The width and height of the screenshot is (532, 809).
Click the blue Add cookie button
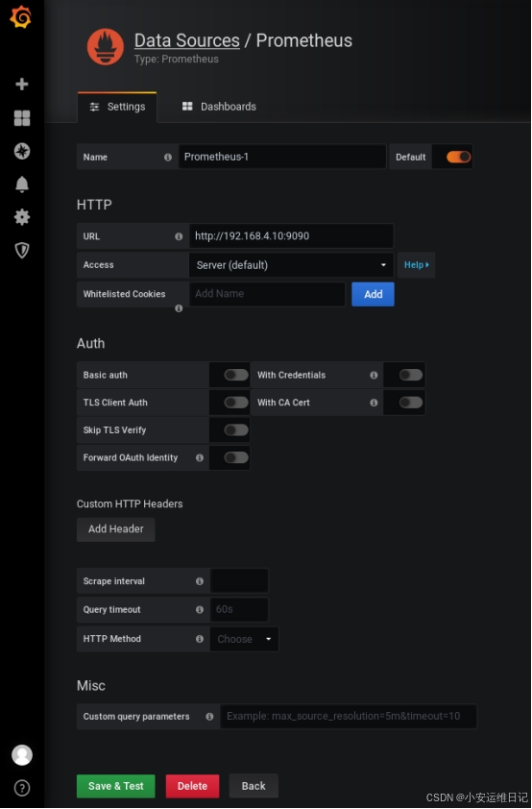click(373, 294)
